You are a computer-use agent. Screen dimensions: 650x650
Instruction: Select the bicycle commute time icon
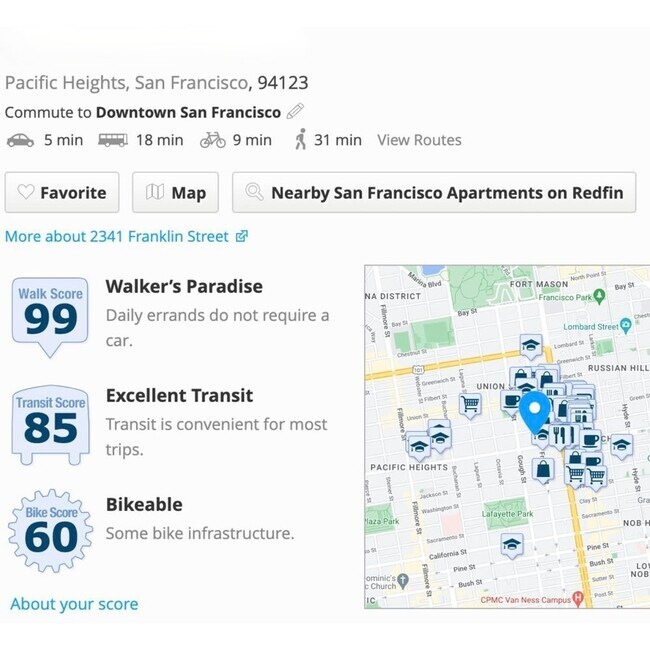coord(212,140)
